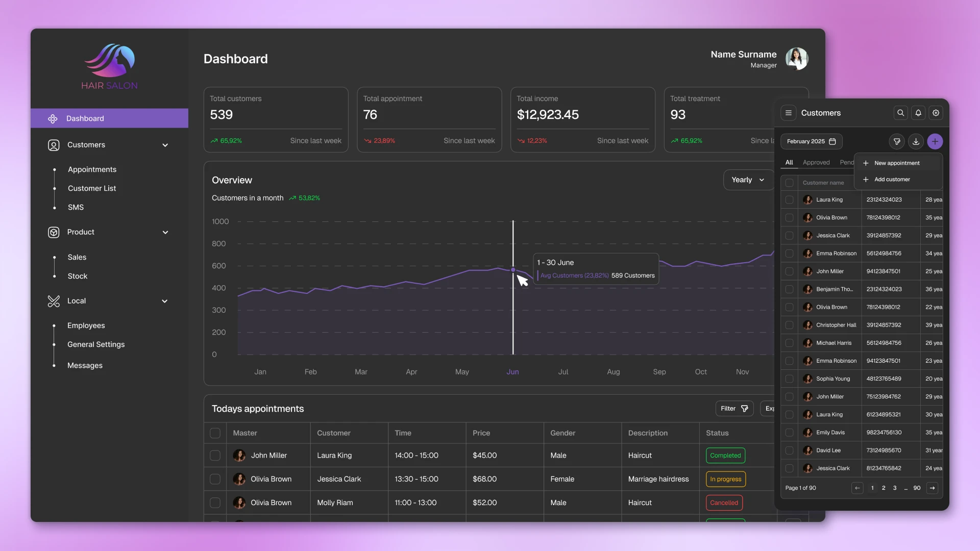Select the Dashboard item in the sidebar

click(x=85, y=118)
